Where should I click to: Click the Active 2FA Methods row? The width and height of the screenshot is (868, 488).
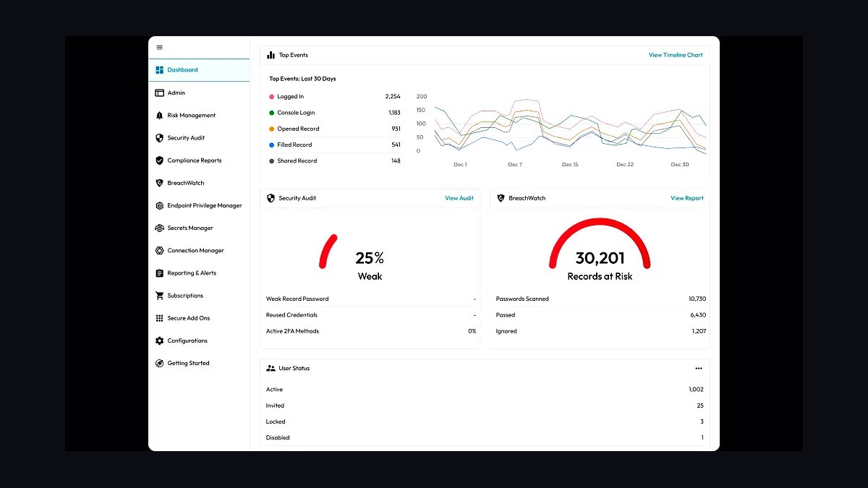click(371, 331)
